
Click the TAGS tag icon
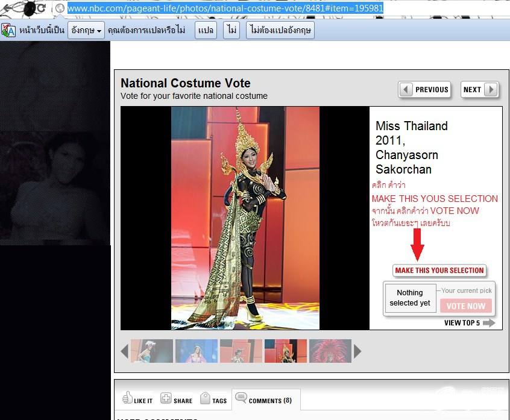point(205,398)
